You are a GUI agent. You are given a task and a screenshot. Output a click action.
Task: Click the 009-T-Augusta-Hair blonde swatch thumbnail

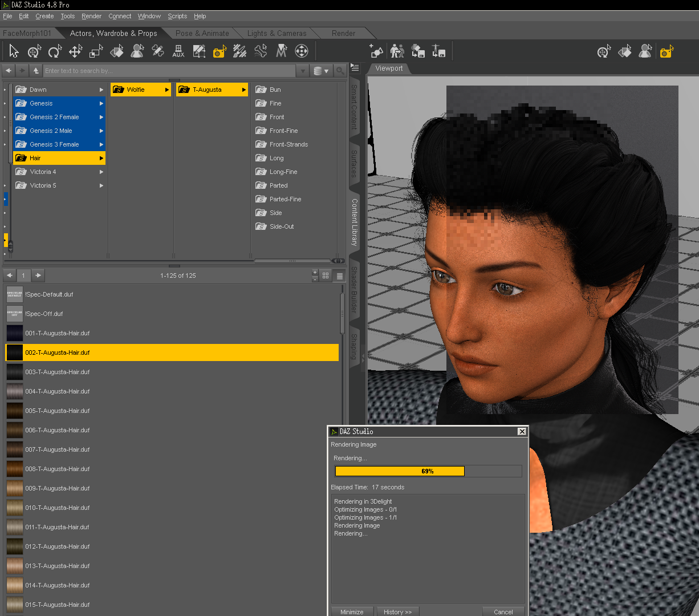click(x=15, y=488)
